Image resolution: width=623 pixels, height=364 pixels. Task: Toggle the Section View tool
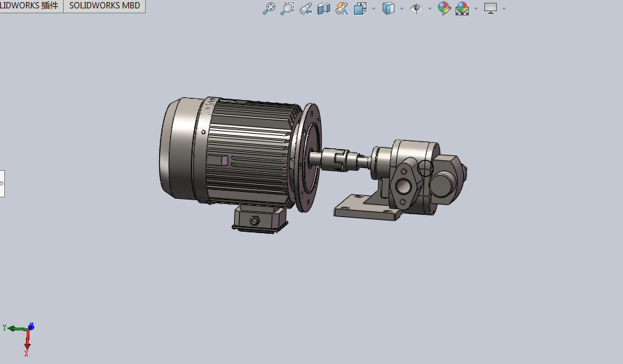(324, 8)
